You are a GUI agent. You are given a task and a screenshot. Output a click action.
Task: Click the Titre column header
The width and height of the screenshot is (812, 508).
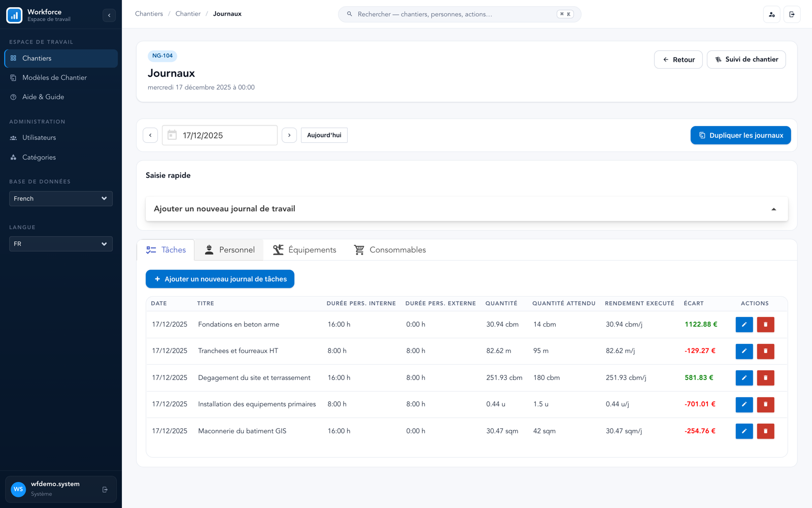[x=206, y=303]
